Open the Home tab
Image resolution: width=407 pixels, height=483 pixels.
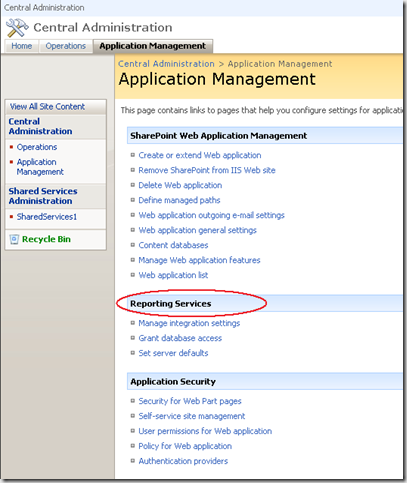click(x=22, y=46)
